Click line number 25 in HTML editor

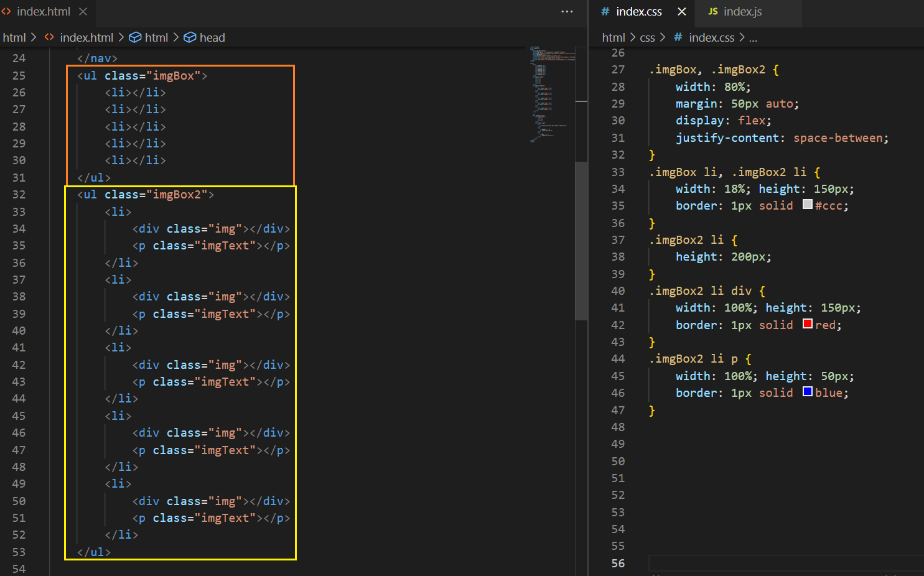(x=19, y=75)
